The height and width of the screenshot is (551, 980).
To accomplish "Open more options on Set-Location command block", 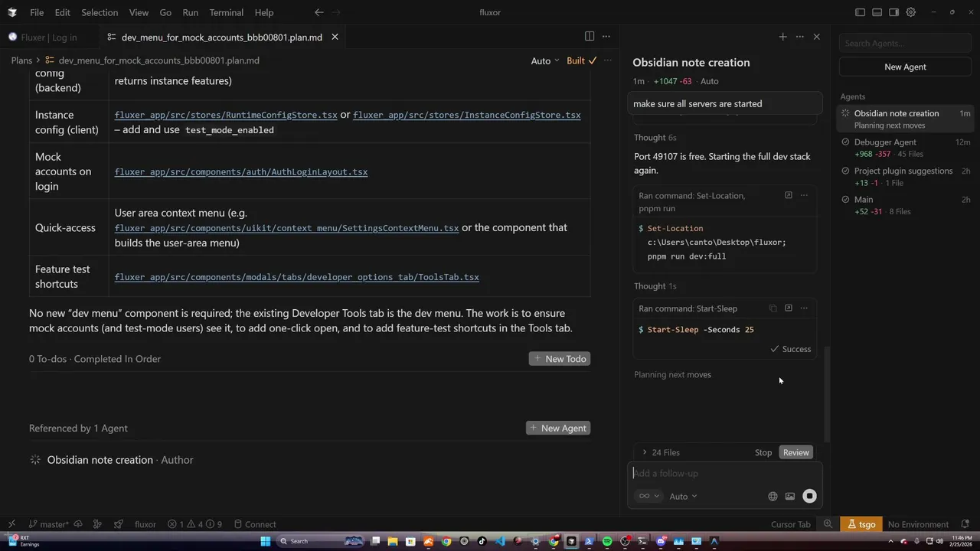I will point(804,195).
